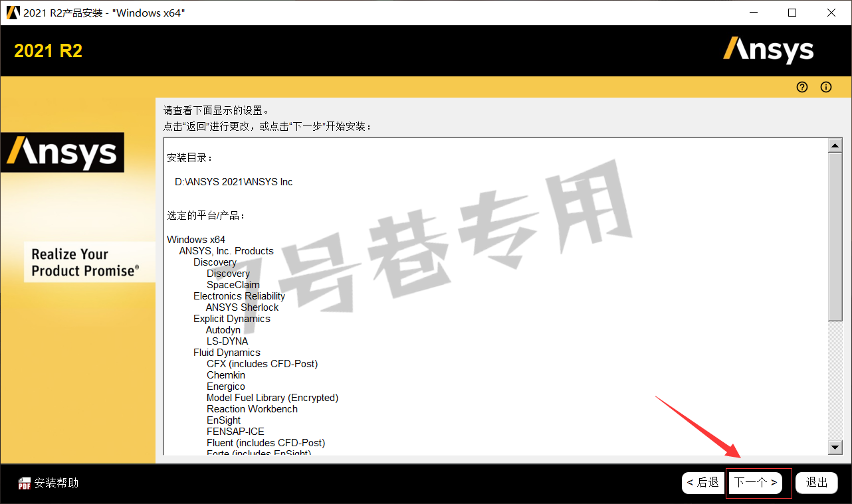Close the installer window
This screenshot has height=504, width=852.
pyautogui.click(x=831, y=13)
